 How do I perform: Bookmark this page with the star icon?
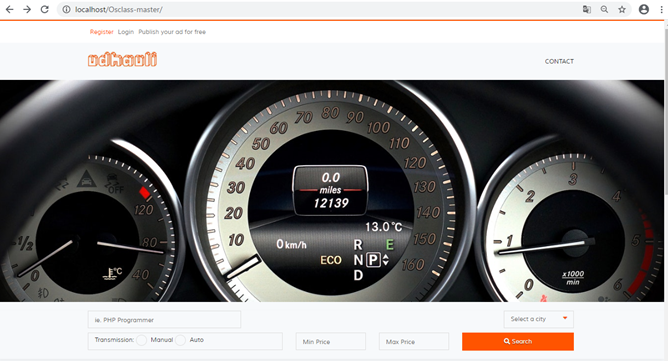coord(622,9)
